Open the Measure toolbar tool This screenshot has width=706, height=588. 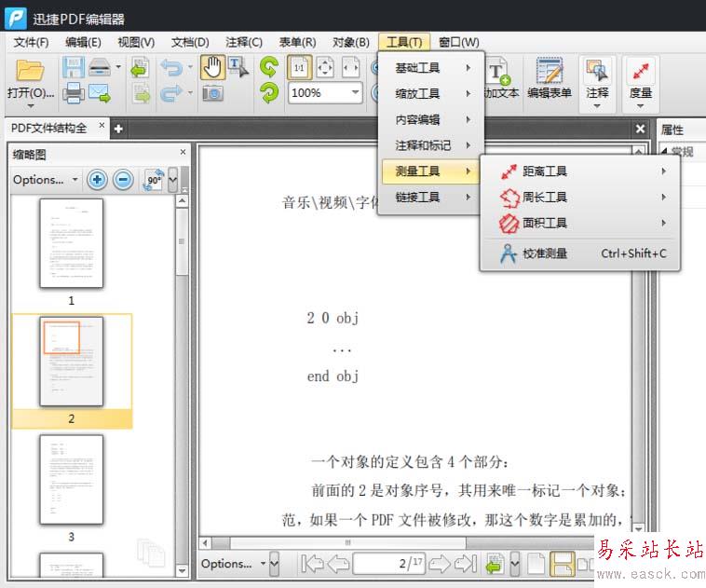[641, 83]
